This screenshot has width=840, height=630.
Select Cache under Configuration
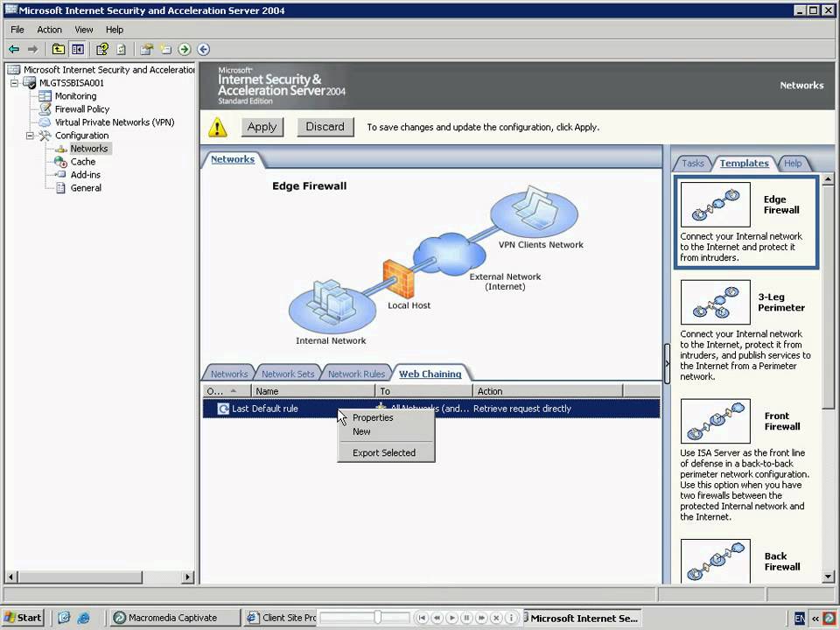(83, 162)
